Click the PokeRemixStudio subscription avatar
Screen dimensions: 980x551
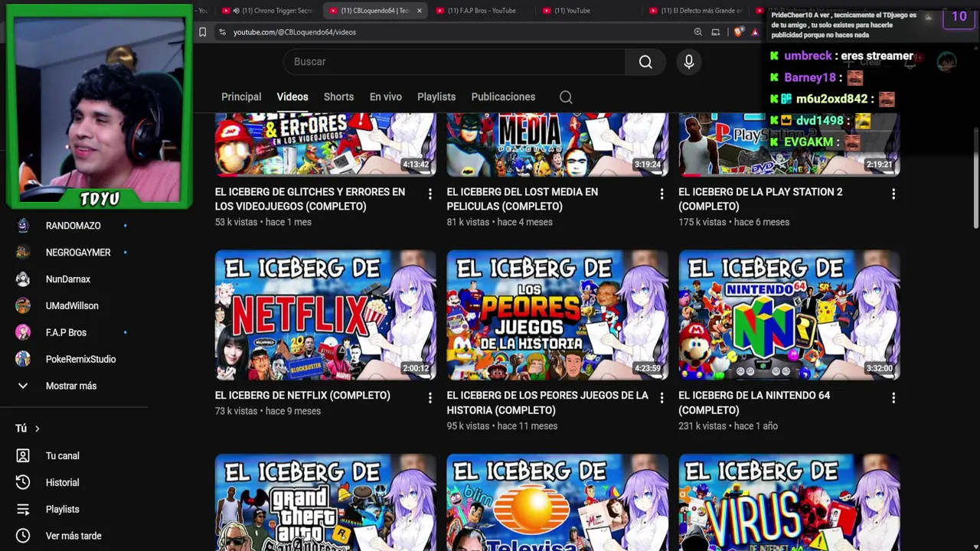(x=23, y=360)
